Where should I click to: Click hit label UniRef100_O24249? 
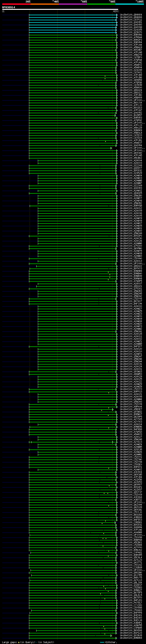131,70
